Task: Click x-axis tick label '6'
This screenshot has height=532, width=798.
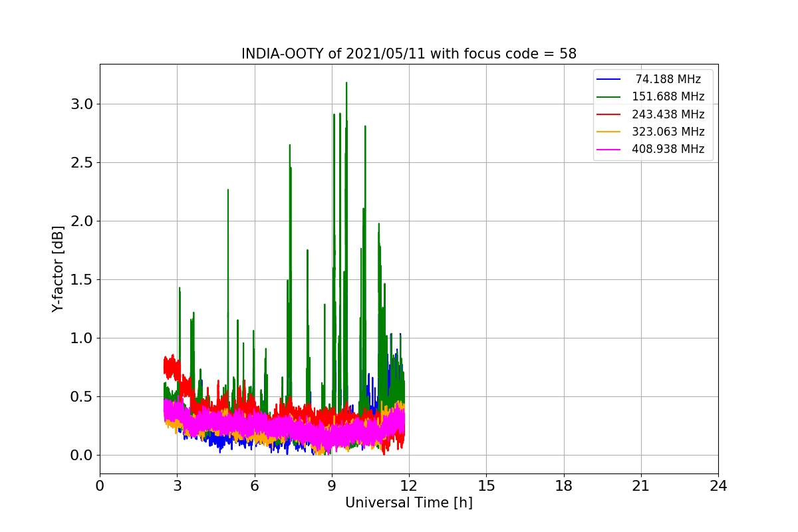Action: (x=255, y=486)
